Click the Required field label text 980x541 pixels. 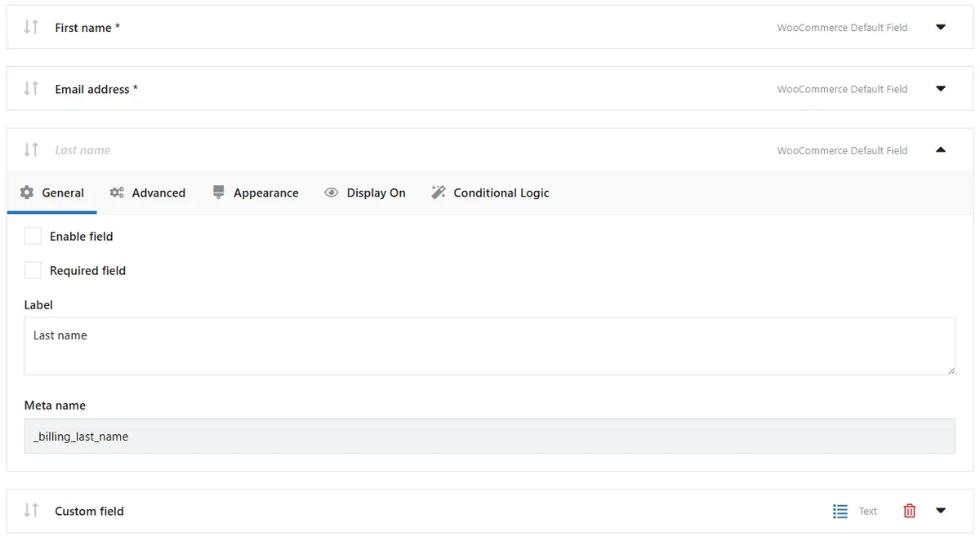click(x=87, y=271)
